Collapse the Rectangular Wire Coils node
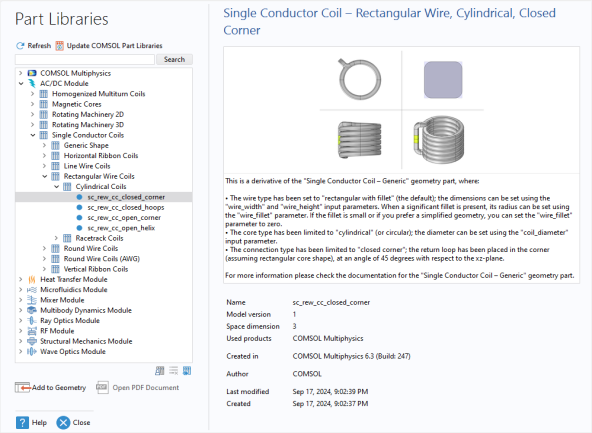This screenshot has height=433, width=592. coord(45,176)
